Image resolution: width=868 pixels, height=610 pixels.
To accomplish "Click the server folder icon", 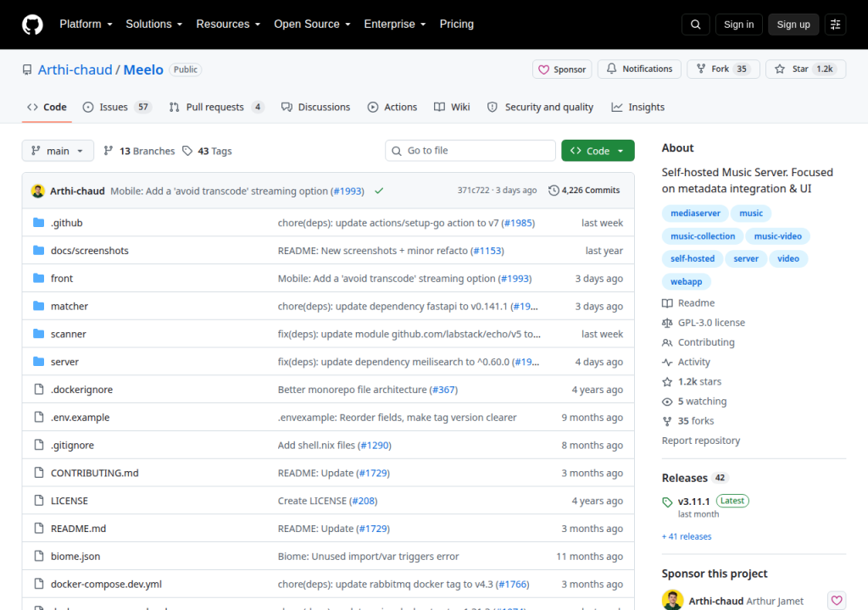I will point(39,362).
